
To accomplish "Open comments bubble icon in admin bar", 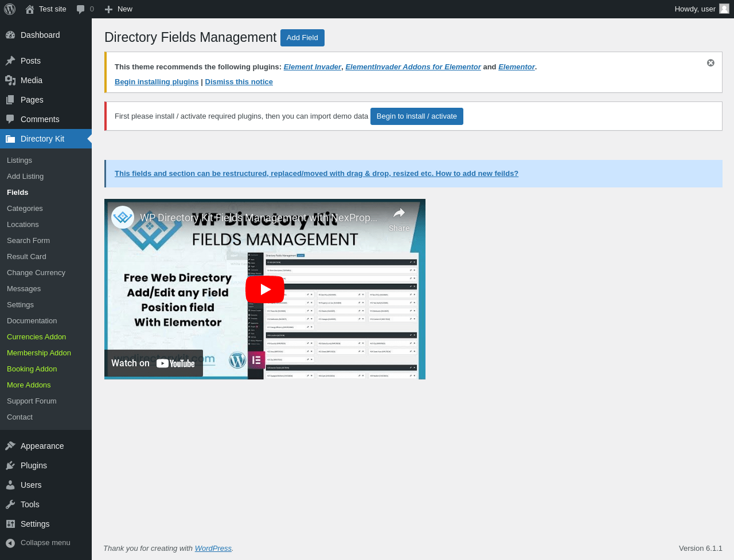I will pyautogui.click(x=81, y=9).
